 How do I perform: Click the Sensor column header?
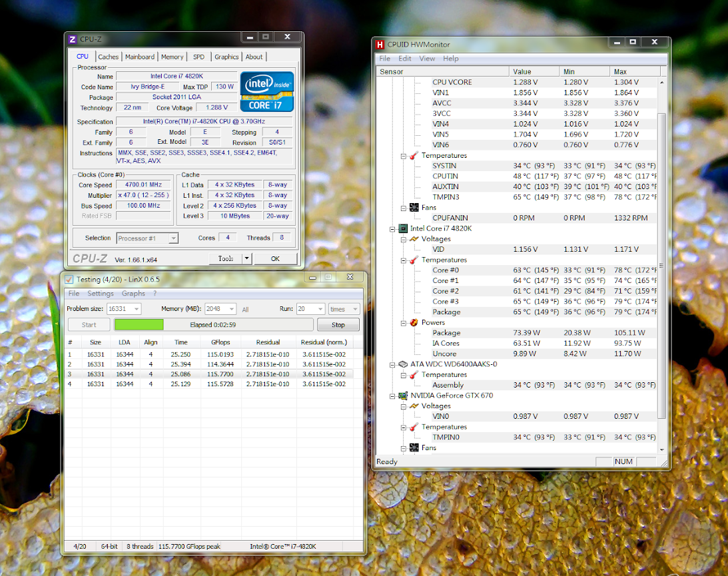click(442, 71)
